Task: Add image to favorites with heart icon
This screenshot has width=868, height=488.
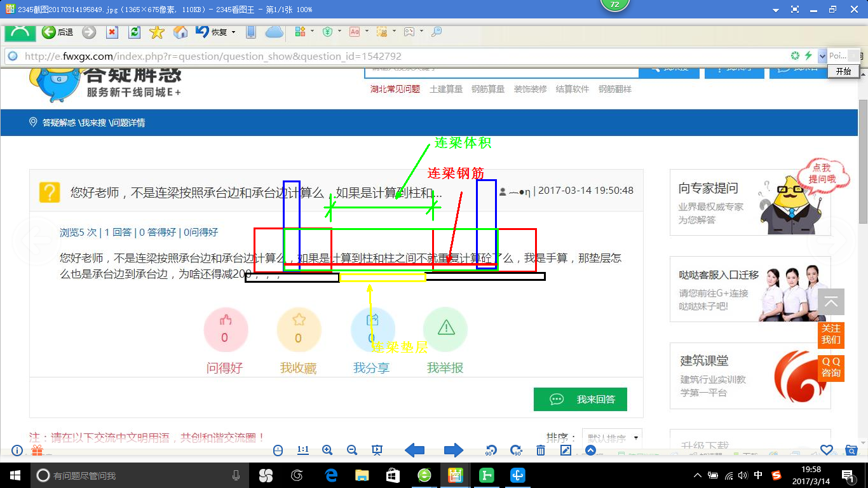Action: pos(827,450)
